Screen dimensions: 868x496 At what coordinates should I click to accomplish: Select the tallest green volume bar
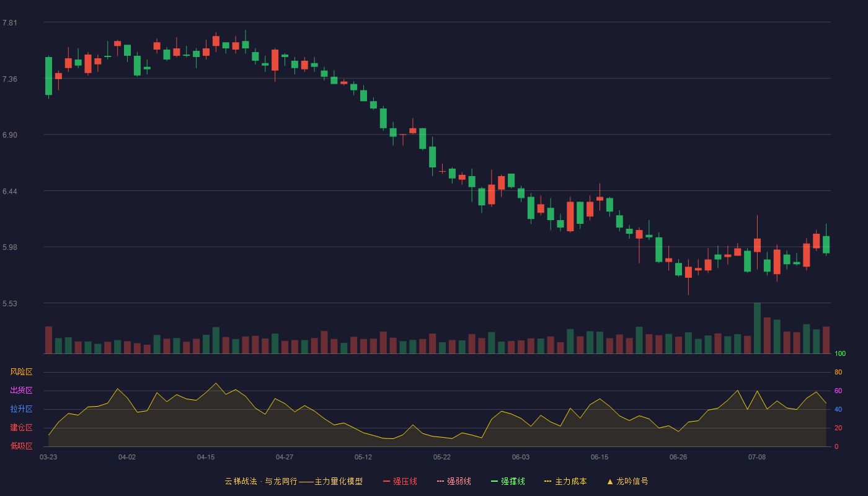point(757,328)
